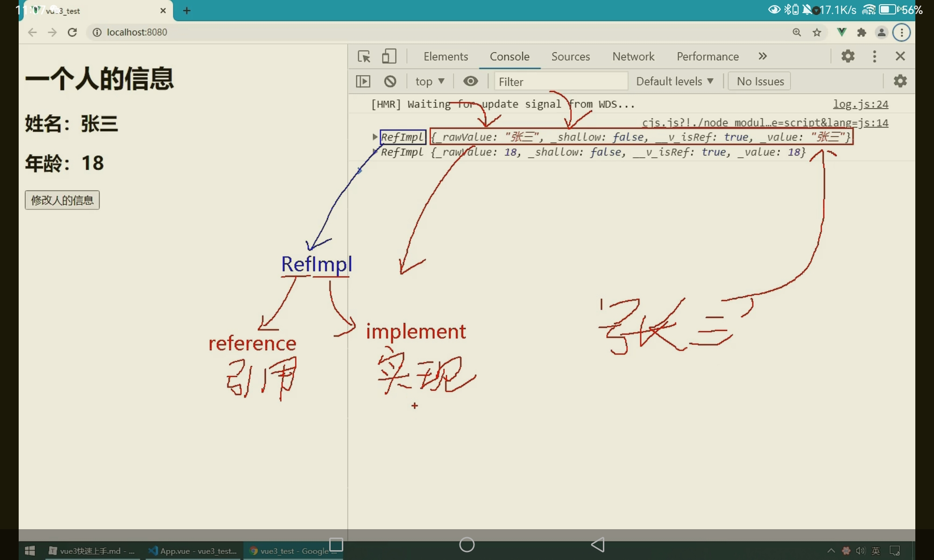The image size is (934, 560).
Task: Switch to the Elements tab
Action: [x=446, y=56]
